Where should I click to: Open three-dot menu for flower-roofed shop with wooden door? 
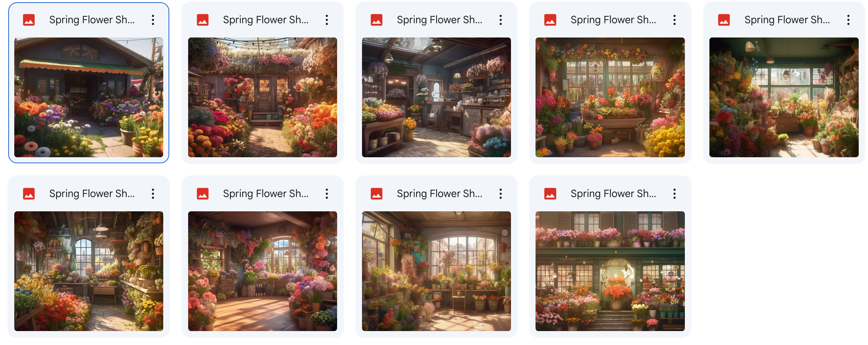pyautogui.click(x=327, y=20)
